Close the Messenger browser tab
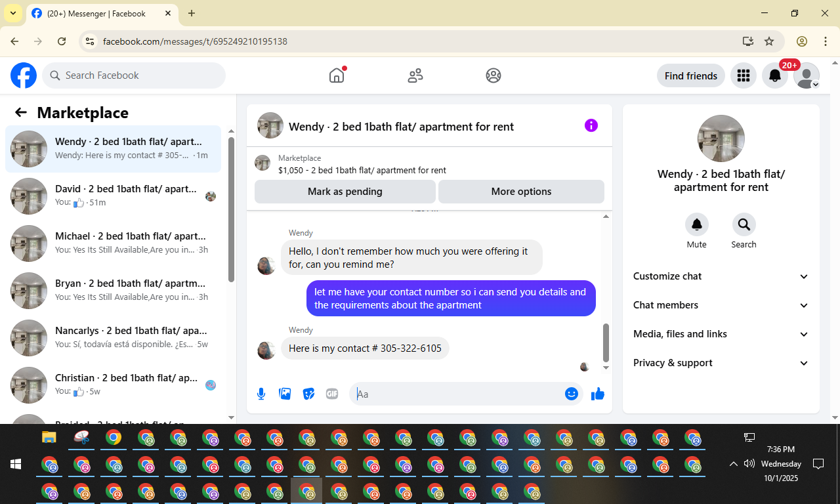Image resolution: width=840 pixels, height=504 pixels. [168, 13]
